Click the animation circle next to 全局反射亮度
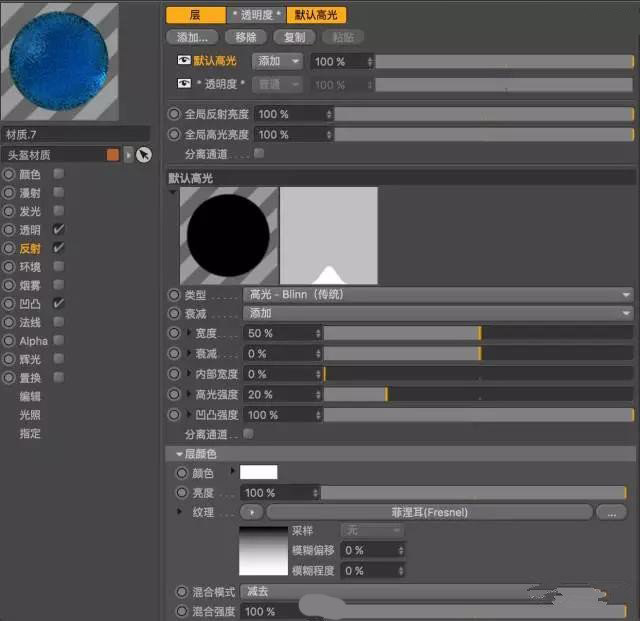Viewport: 640px width, 621px height. tap(174, 114)
